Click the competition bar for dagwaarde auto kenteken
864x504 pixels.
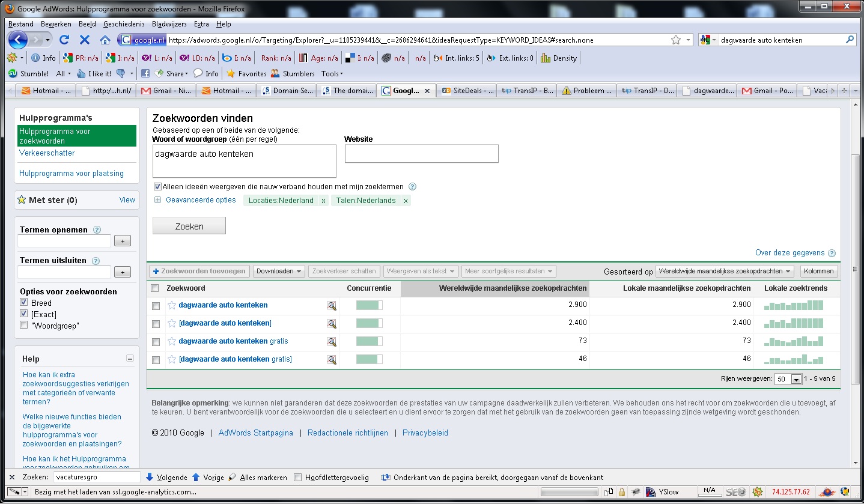tap(370, 306)
